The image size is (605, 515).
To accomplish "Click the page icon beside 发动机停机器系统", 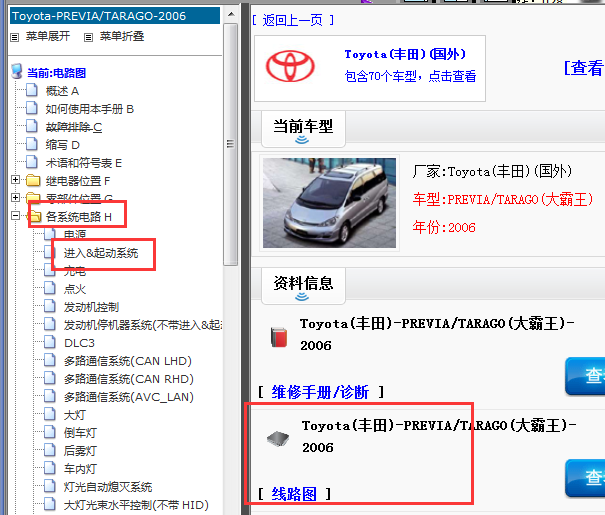I will click(x=49, y=324).
